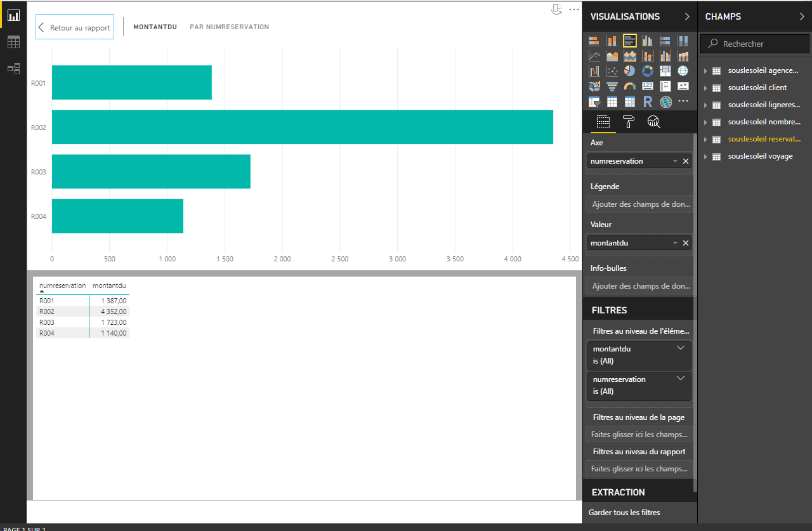Select the stacked column chart visualization
Screen dimensions: 812x531
point(612,41)
